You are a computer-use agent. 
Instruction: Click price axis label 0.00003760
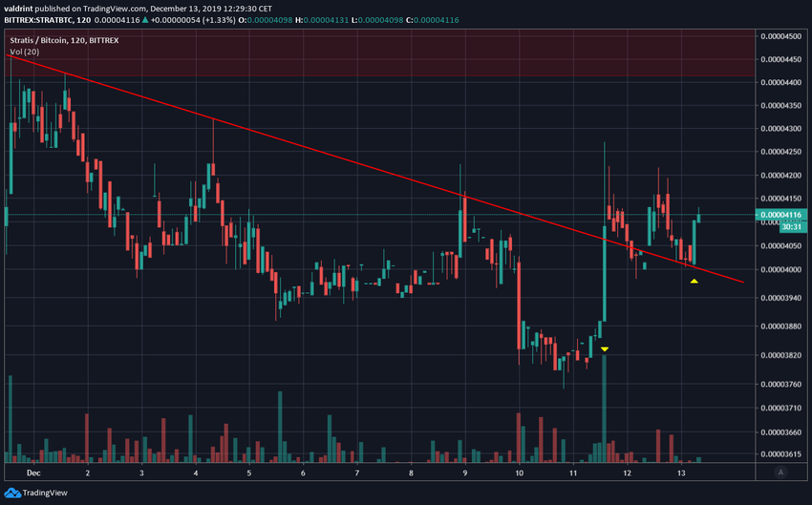(780, 385)
